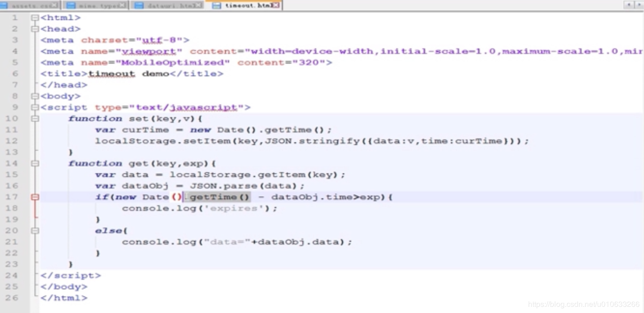
Task: Click line number 5 in the margin
Action: pyautogui.click(x=15, y=62)
